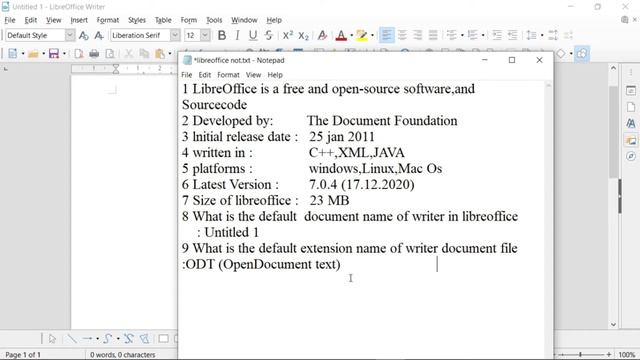Click the Open folder icon in Writer

coord(33,53)
